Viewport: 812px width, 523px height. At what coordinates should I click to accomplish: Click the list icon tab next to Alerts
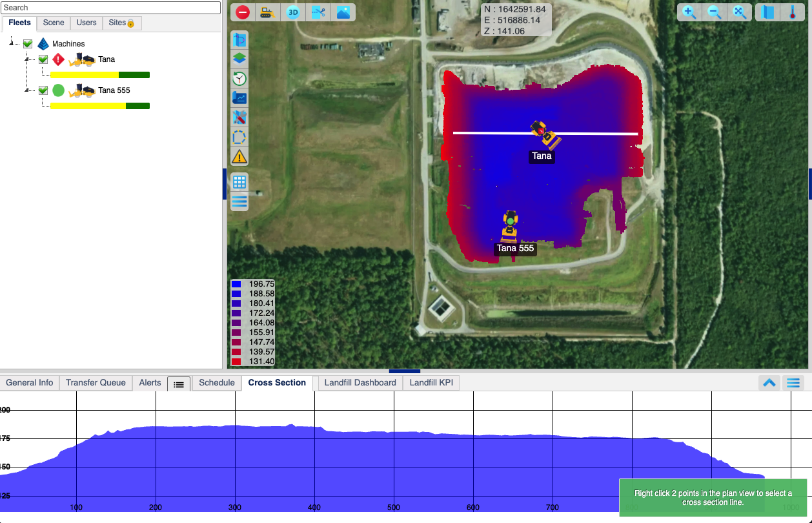point(179,384)
